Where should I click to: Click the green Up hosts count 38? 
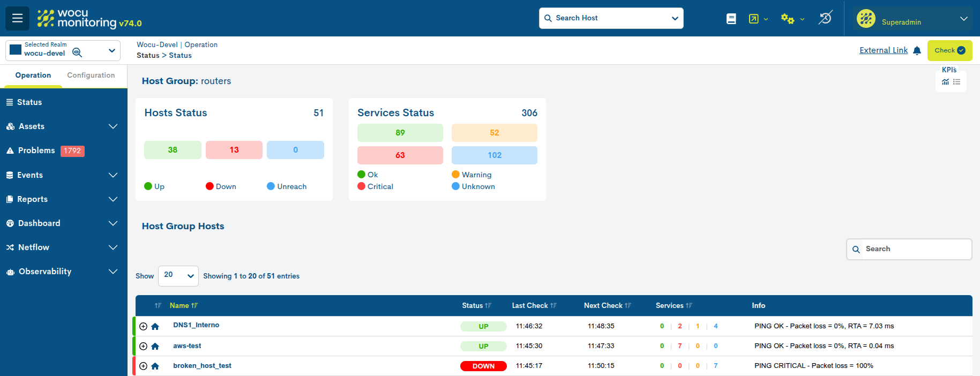173,150
